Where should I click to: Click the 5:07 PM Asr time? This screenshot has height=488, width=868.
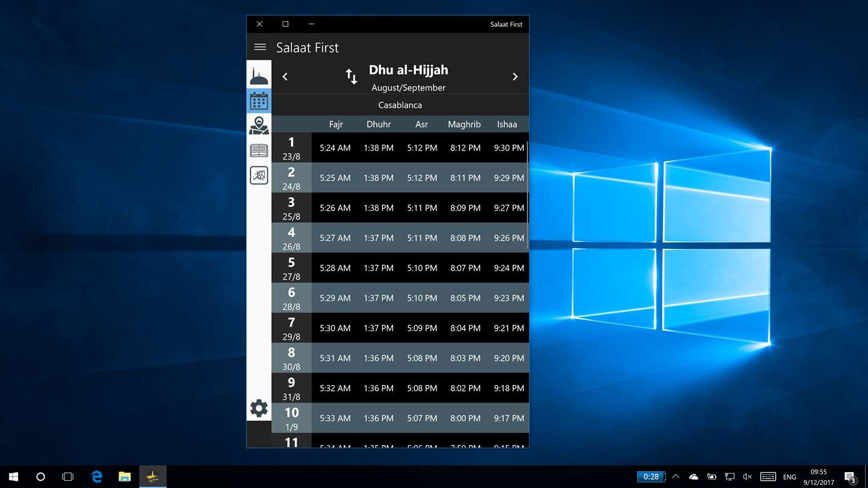tap(422, 418)
